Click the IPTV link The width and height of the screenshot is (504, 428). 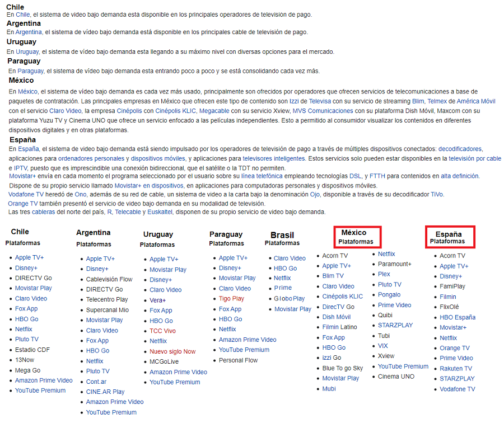21,168
